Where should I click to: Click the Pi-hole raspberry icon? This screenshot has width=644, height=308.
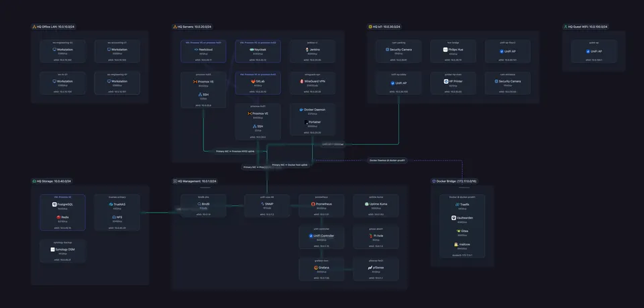pos(370,236)
